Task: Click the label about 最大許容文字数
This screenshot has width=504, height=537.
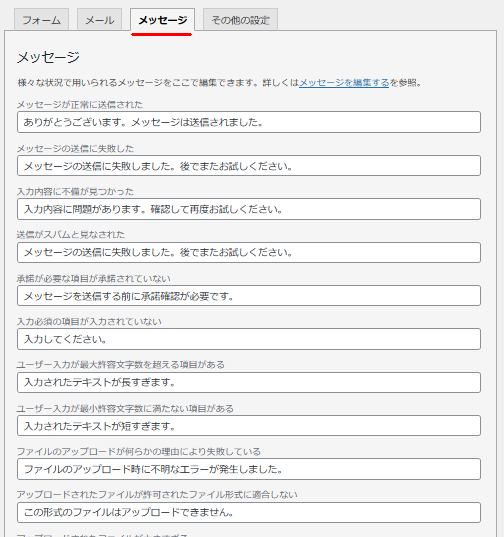Action: coord(121,364)
